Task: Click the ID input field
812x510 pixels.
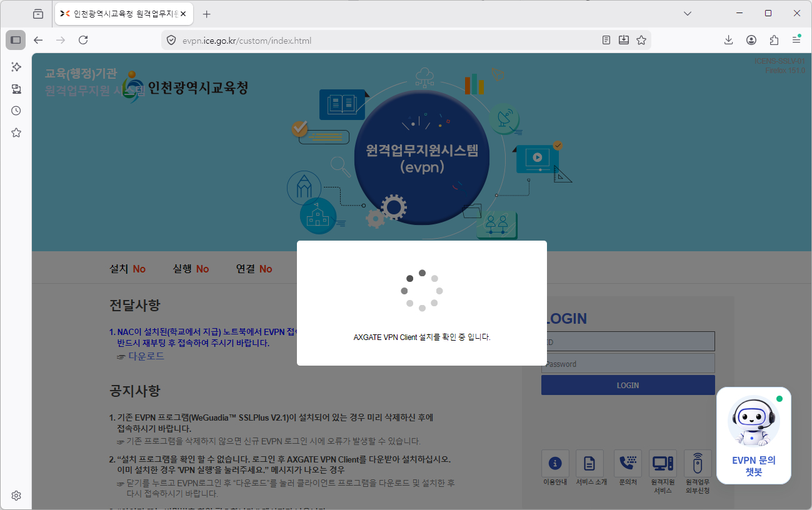Action: point(628,341)
